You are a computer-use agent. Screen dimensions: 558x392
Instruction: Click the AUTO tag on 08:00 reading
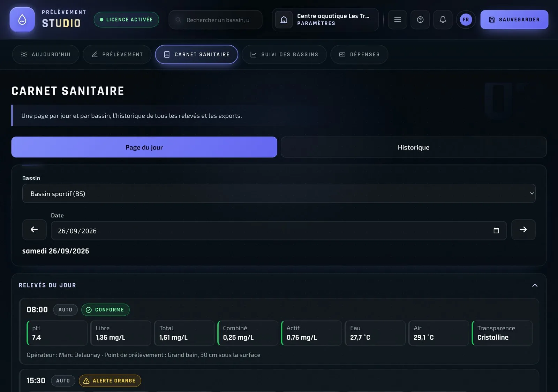(x=65, y=310)
